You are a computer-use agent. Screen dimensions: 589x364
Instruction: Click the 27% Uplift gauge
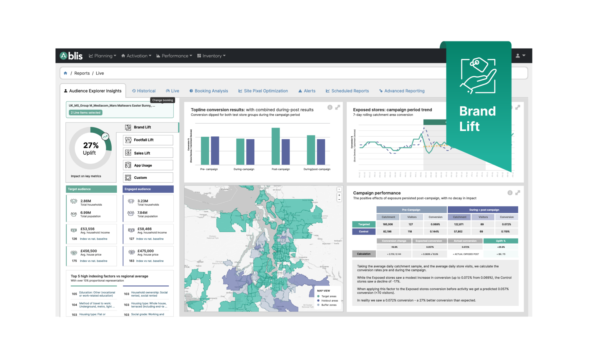(x=90, y=148)
